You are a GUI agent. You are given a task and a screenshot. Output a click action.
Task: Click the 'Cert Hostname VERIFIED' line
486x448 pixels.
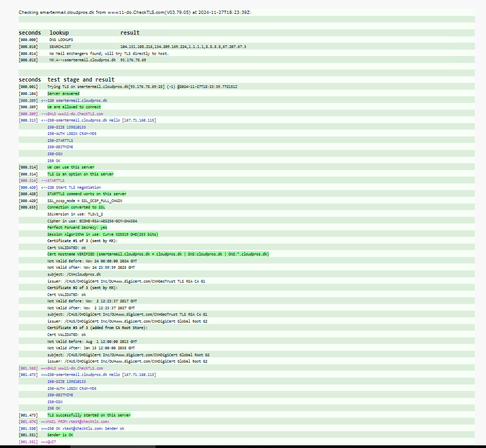point(158,254)
